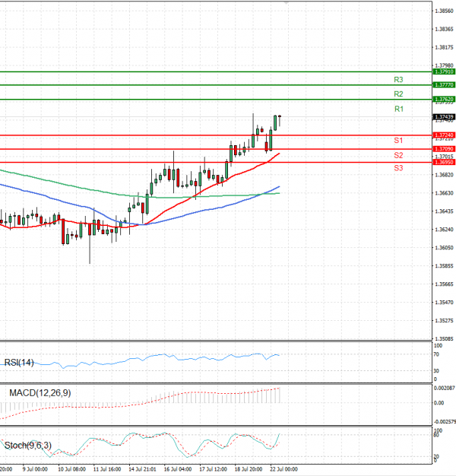Click the R1 resistance label

(x=399, y=109)
